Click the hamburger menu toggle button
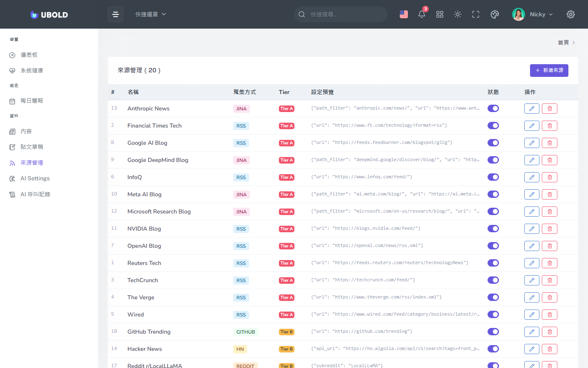The image size is (588, 368). point(116,14)
